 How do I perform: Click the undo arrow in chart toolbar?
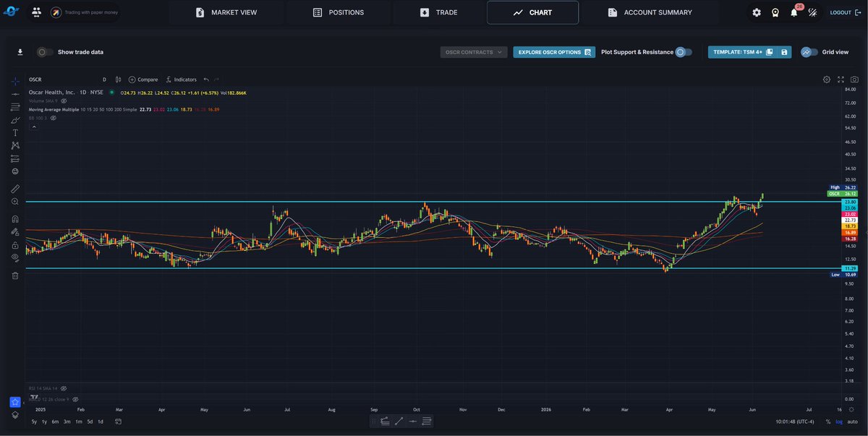206,80
